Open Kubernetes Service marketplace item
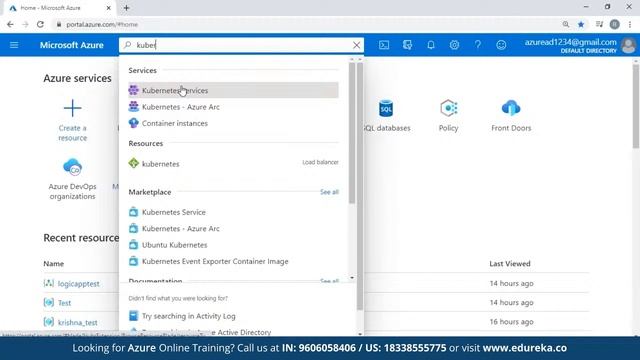This screenshot has width=640, height=360. (233, 212)
